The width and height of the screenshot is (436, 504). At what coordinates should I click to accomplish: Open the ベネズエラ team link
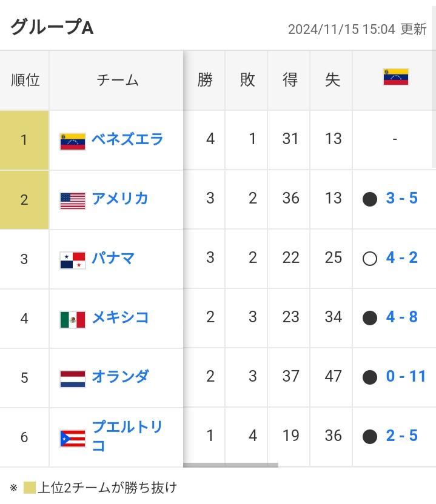[127, 139]
